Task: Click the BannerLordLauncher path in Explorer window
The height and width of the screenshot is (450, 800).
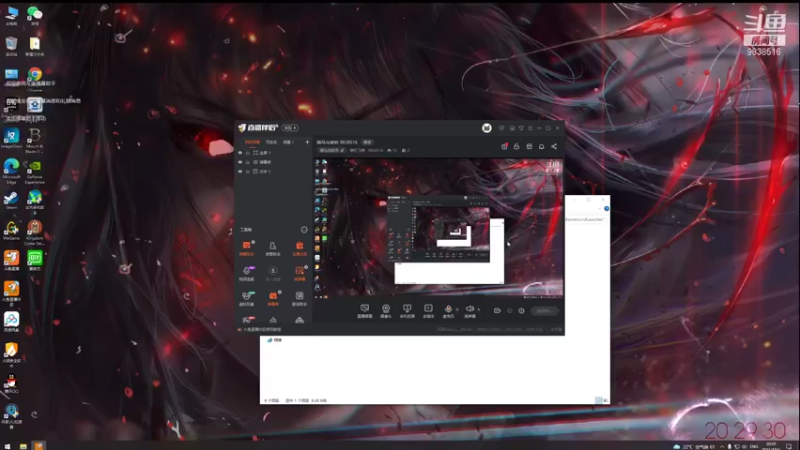Action: 584,219
